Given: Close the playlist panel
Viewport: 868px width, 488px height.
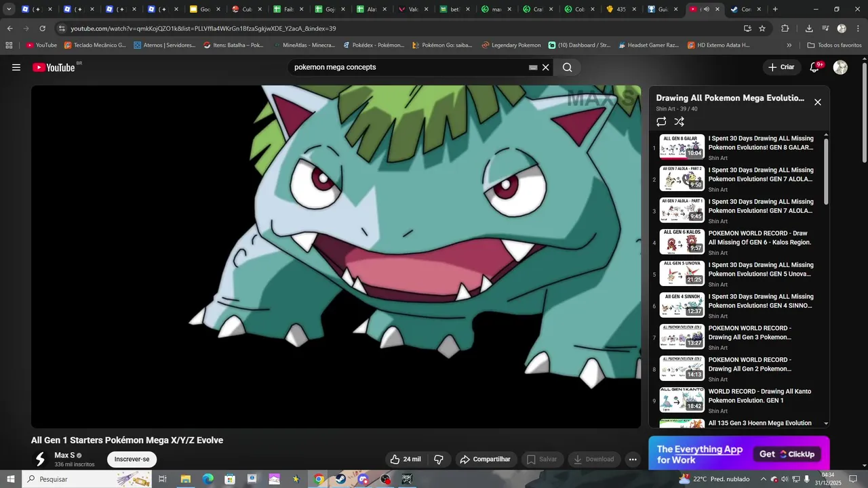Looking at the screenshot, I should [x=818, y=102].
